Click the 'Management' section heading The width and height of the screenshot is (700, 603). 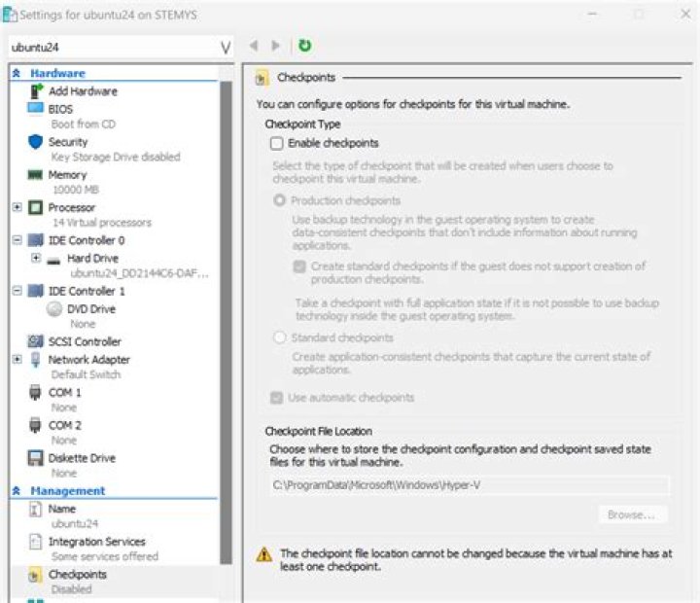[68, 491]
